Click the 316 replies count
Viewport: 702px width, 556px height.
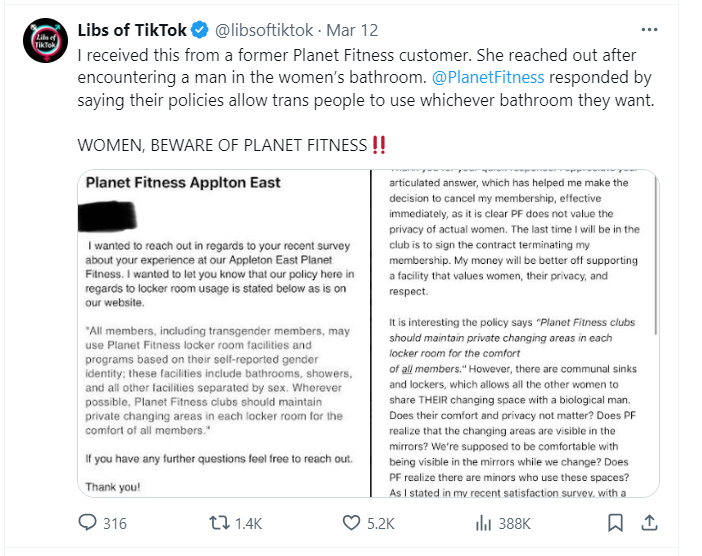(x=114, y=523)
